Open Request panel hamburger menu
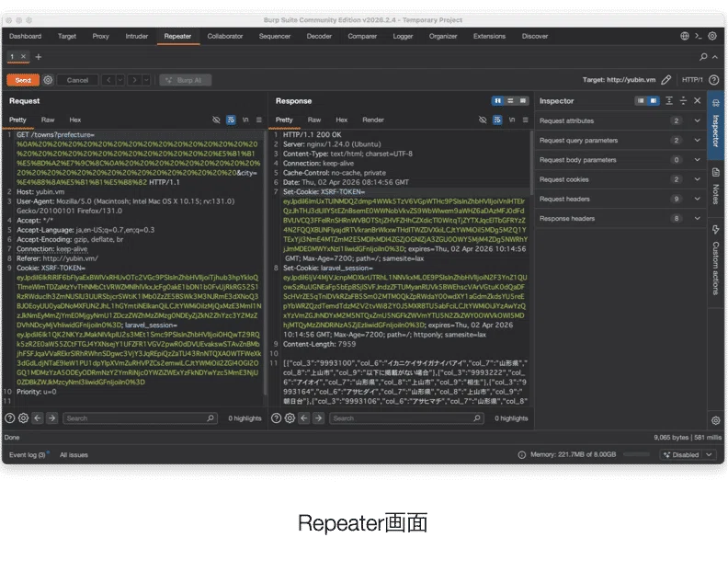 click(258, 120)
